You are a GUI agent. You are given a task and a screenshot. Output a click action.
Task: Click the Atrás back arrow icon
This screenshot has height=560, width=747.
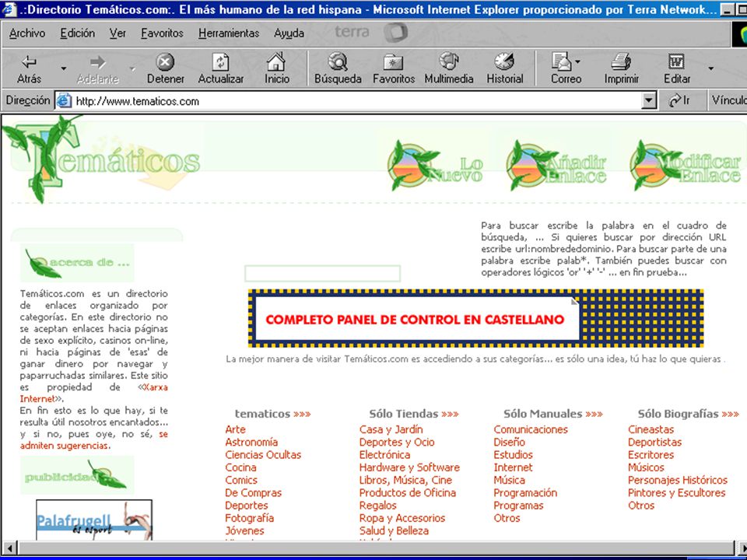click(x=29, y=62)
